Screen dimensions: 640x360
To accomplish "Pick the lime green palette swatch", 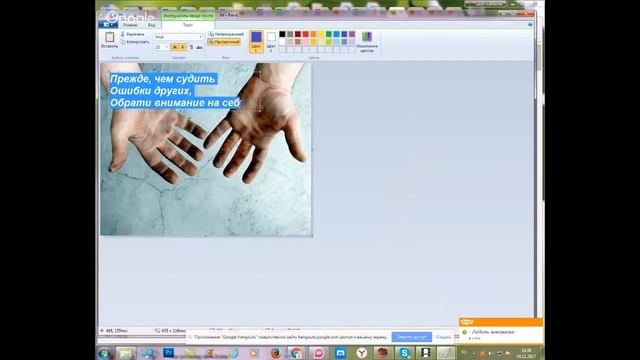I will click(x=329, y=42).
